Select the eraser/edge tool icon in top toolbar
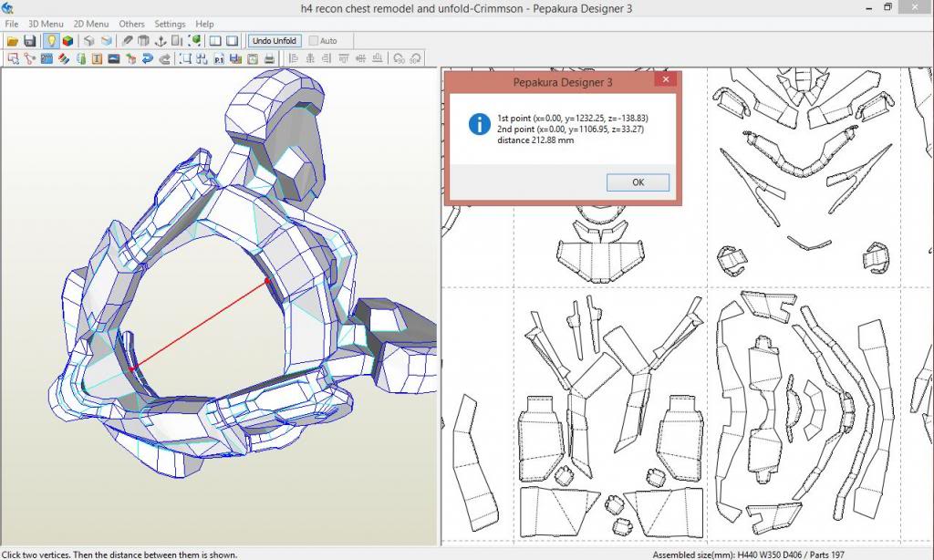Screen dimensions: 934x560 [127, 41]
